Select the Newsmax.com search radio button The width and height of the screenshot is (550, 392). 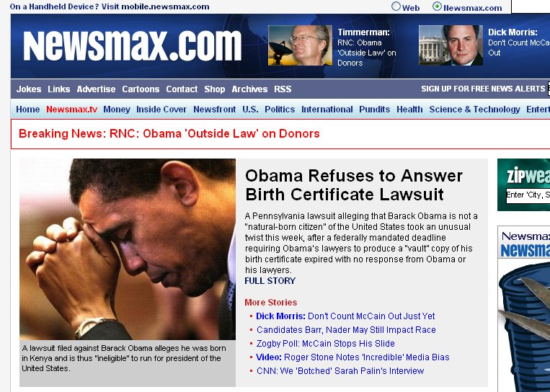(x=437, y=6)
